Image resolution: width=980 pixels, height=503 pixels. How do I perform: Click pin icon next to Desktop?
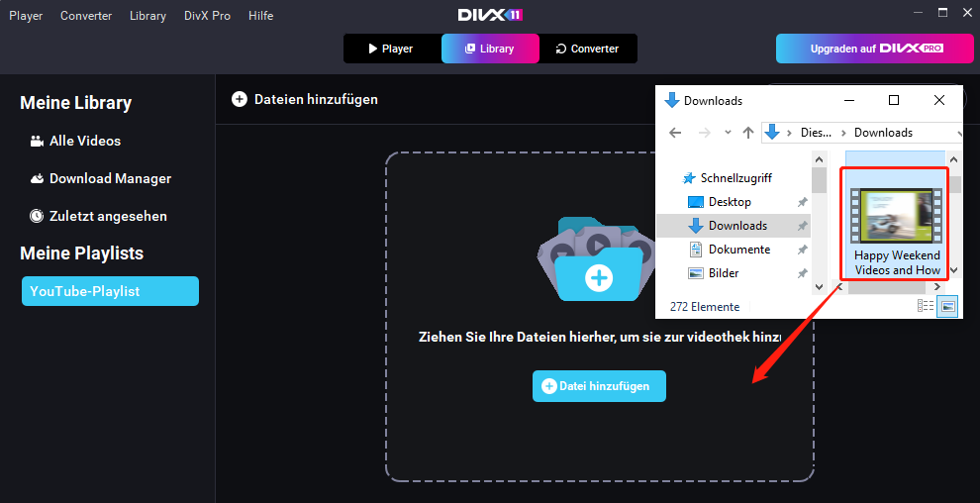point(802,202)
